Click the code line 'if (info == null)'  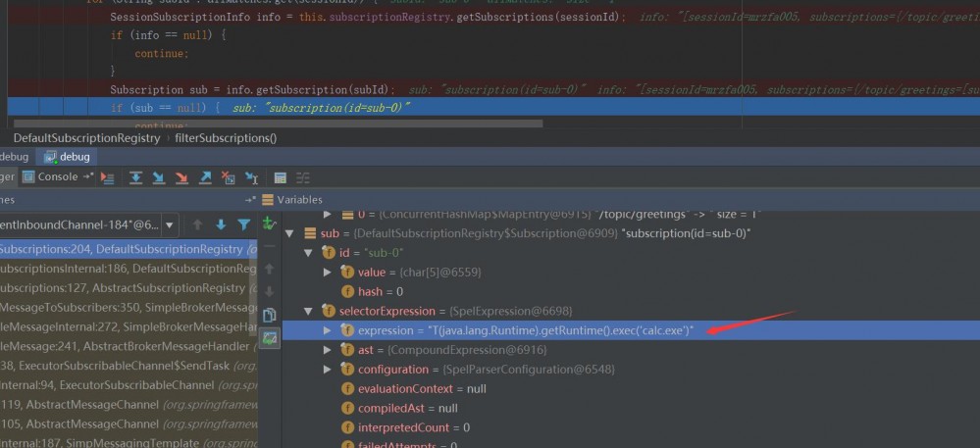(168, 35)
